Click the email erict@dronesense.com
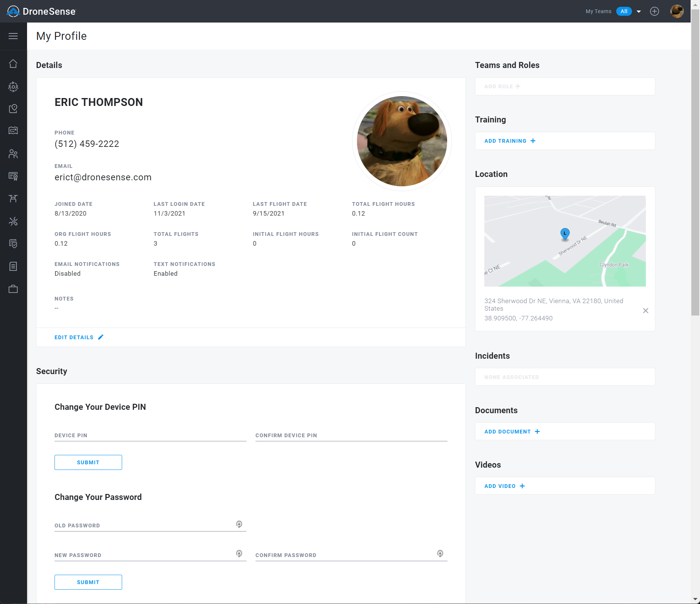This screenshot has height=604, width=700. tap(103, 177)
